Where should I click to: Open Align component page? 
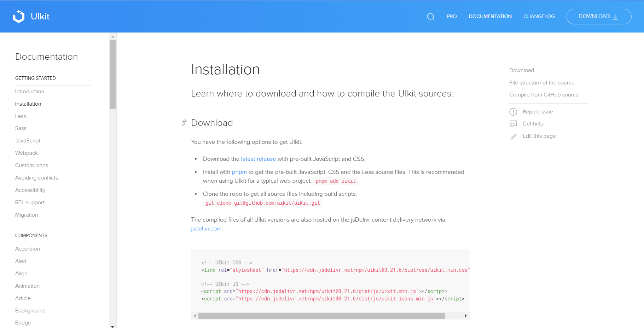(x=21, y=274)
